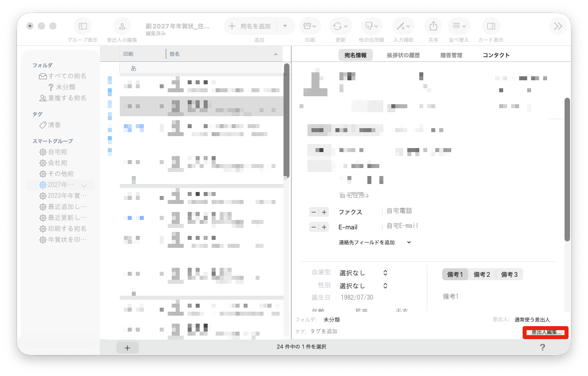Image resolution: width=588 pixels, height=376 pixels.
Task: Click the plus button below address list
Action: (127, 348)
